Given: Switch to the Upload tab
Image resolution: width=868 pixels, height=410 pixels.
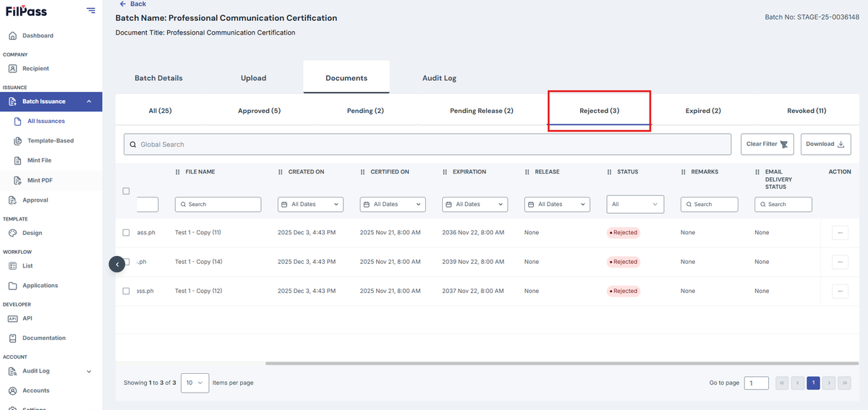Looking at the screenshot, I should 253,78.
